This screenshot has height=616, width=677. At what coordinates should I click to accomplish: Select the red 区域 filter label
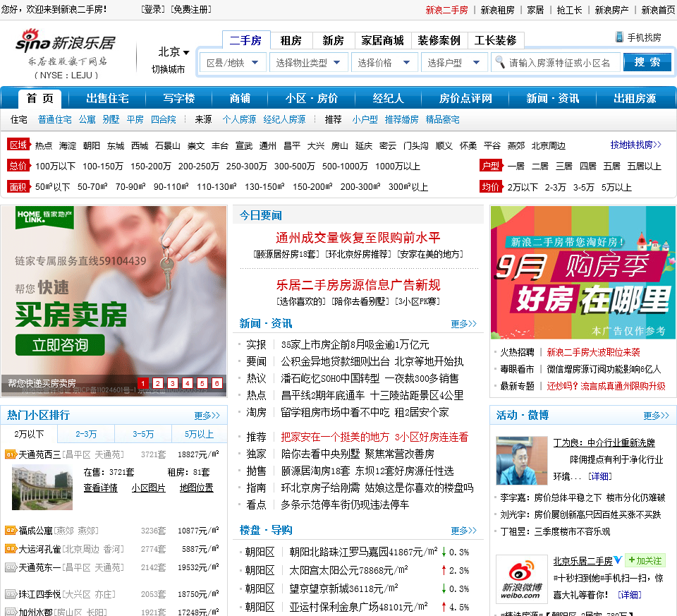(18, 145)
